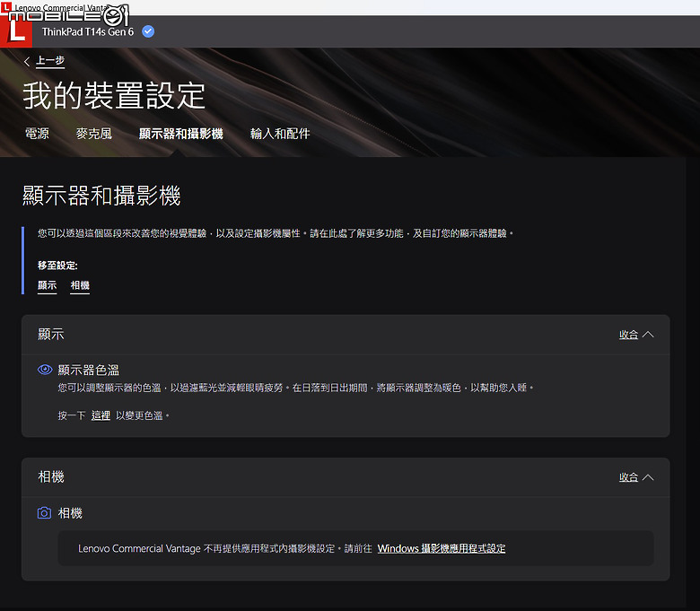700x611 pixels.
Task: Open Windows 攝影機應用程式設定 link
Action: (441, 548)
